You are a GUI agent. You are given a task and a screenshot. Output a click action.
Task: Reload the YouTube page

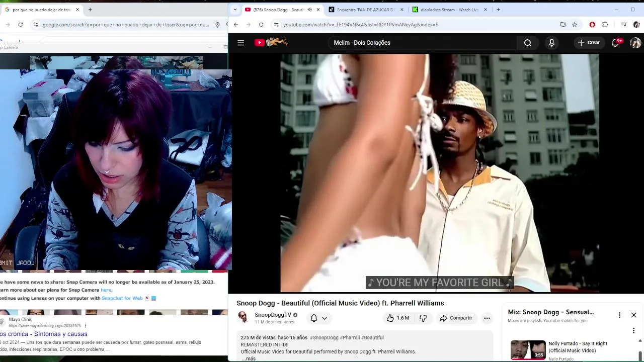click(x=261, y=24)
